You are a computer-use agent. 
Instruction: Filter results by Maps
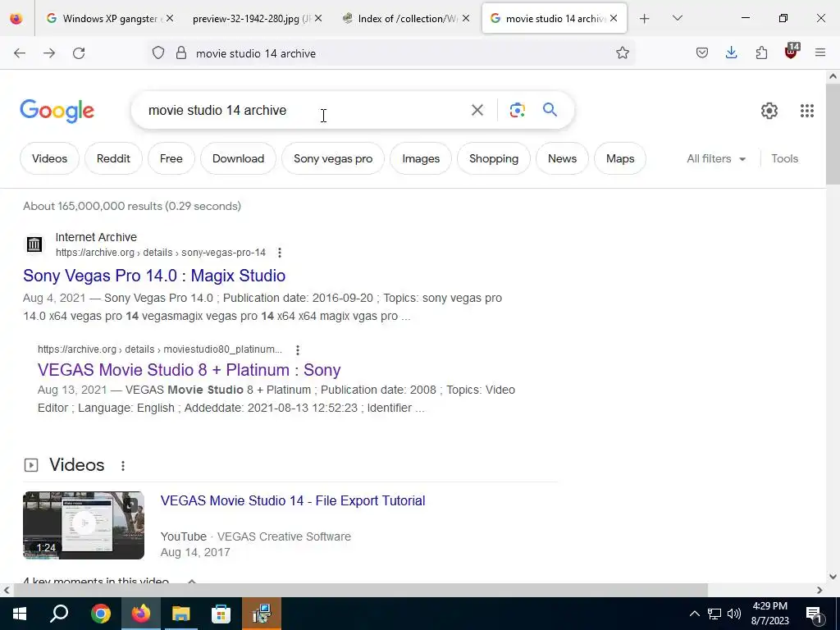coord(620,158)
